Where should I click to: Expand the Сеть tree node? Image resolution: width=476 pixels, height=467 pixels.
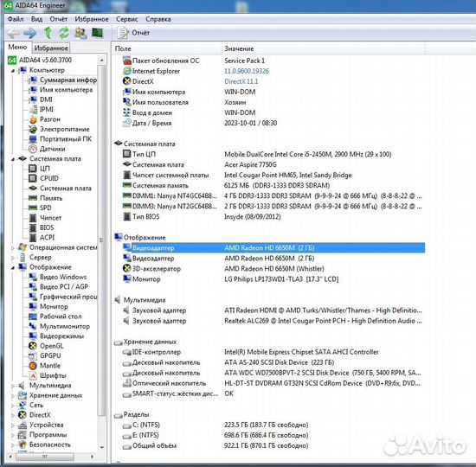[x=13, y=406]
